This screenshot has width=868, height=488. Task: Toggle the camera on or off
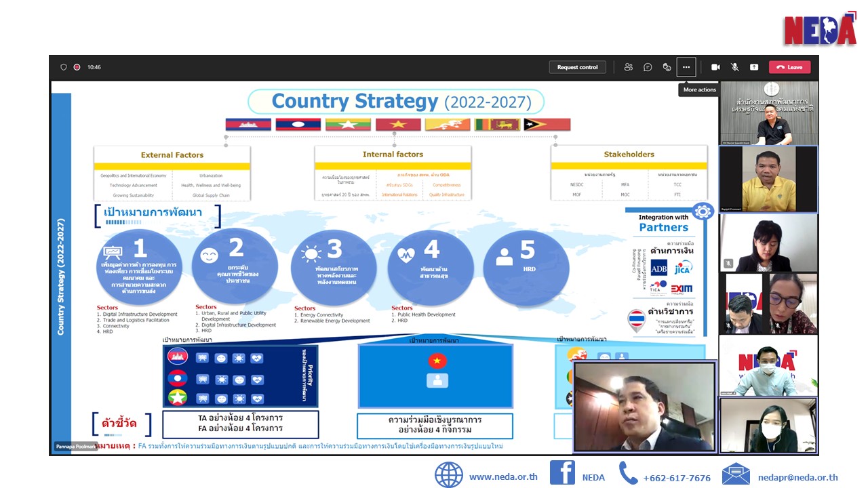click(x=715, y=67)
